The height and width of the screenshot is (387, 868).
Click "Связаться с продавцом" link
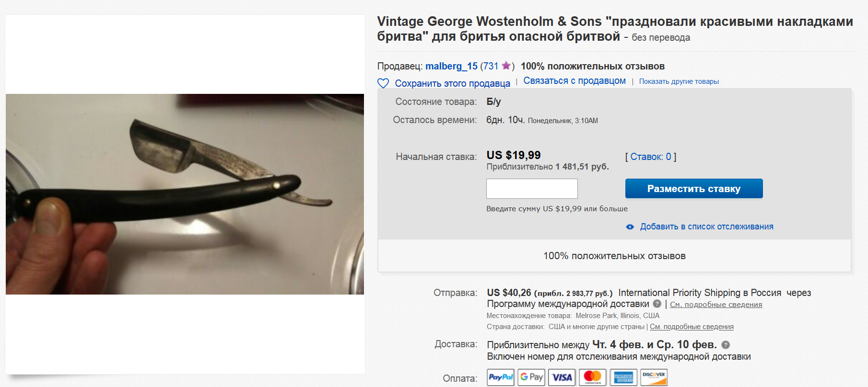coord(574,81)
